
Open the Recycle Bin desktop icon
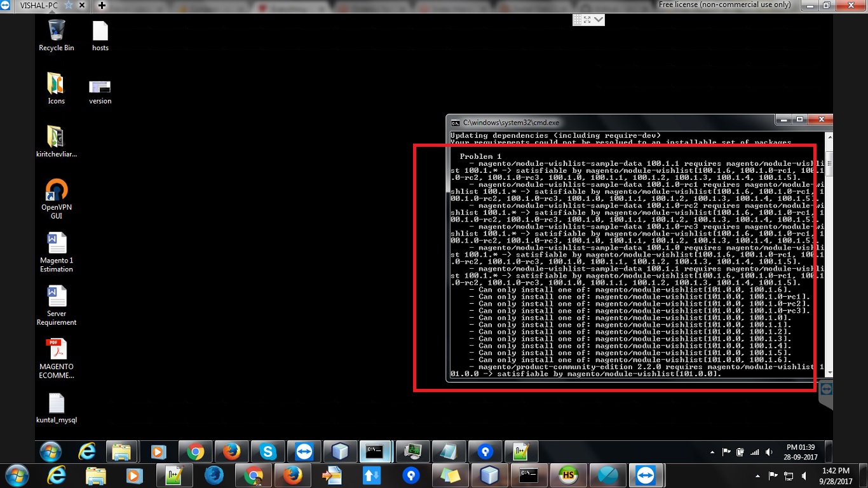pyautogui.click(x=56, y=35)
